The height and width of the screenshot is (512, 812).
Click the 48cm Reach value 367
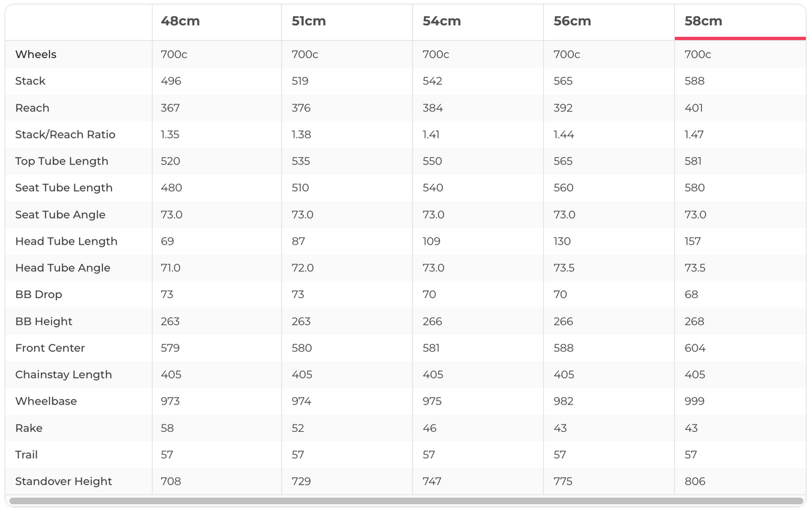pos(171,108)
